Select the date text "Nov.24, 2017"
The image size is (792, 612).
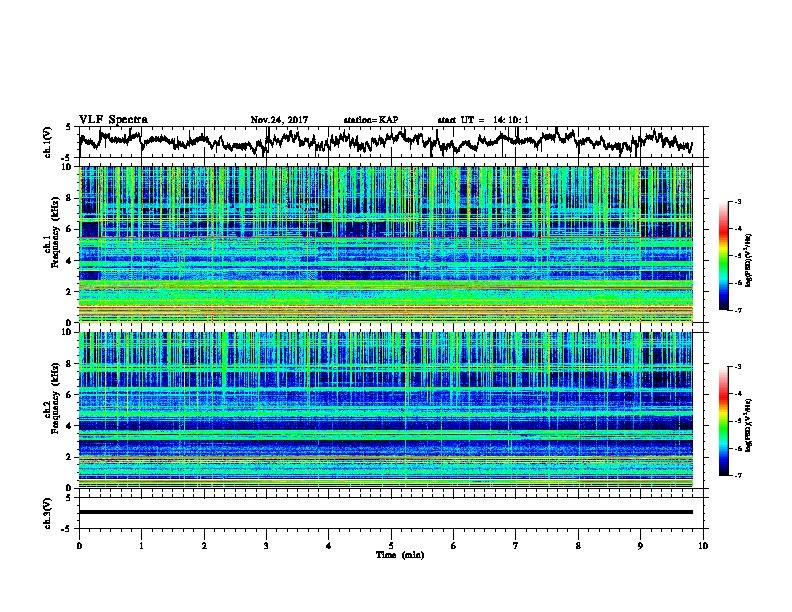coord(279,120)
